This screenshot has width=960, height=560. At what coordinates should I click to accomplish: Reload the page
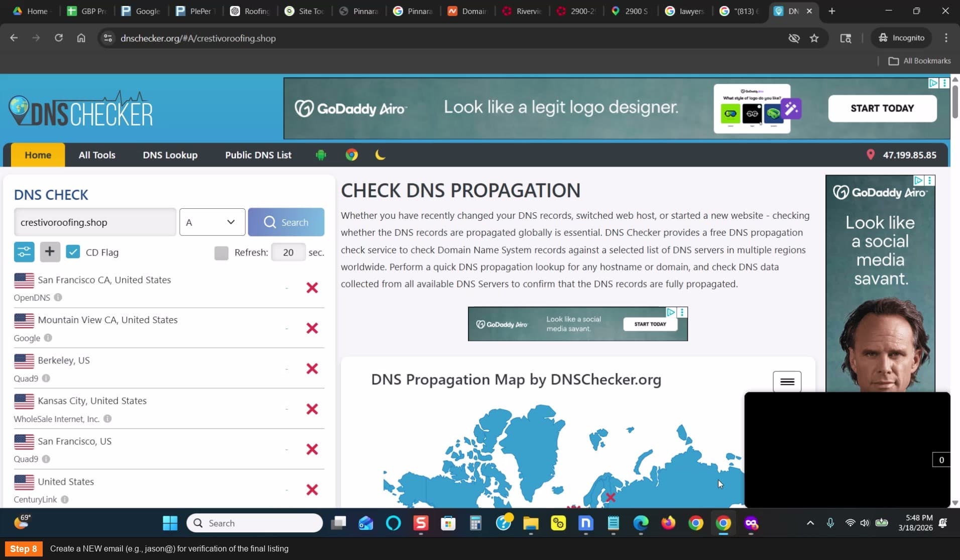point(59,38)
